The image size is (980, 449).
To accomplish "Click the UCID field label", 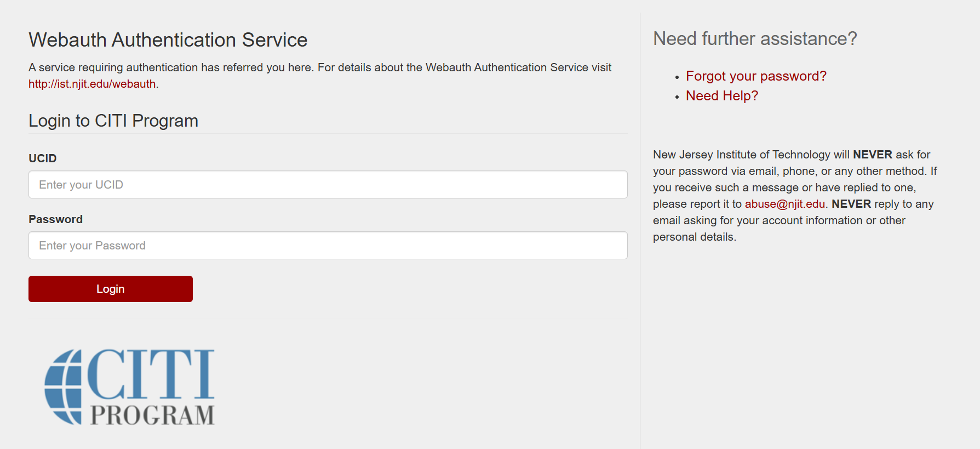I will [43, 158].
